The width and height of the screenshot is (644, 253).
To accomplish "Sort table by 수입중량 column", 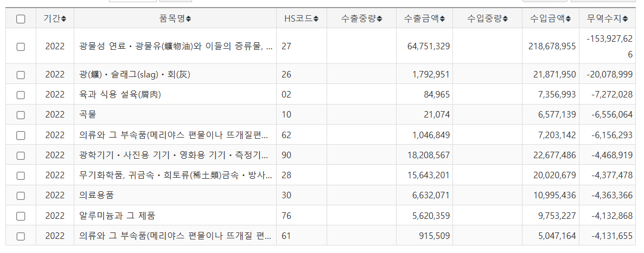I will point(488,18).
